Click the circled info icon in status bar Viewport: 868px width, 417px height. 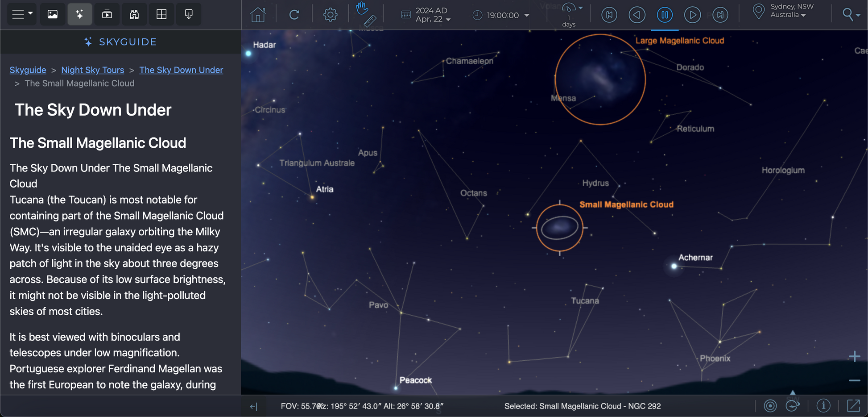pyautogui.click(x=823, y=405)
